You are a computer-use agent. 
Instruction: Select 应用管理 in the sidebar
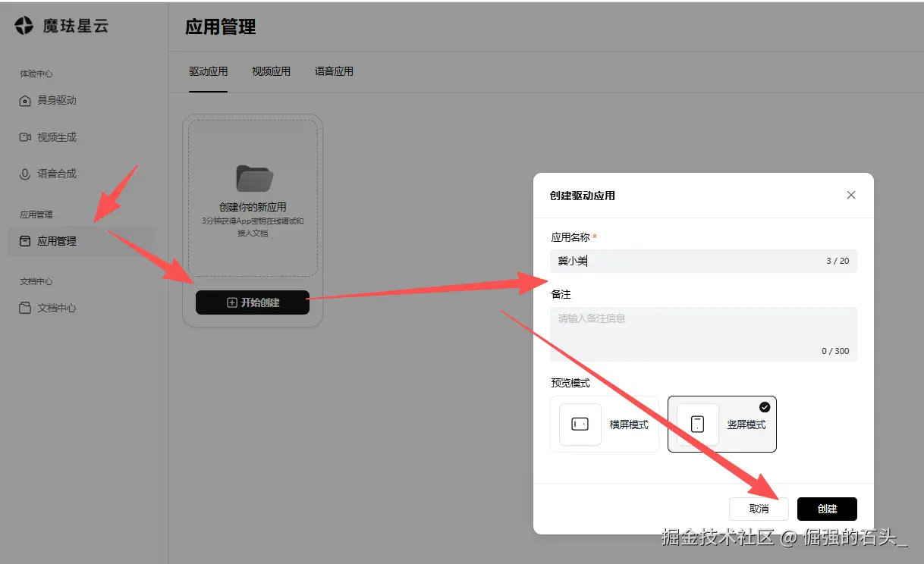pyautogui.click(x=80, y=241)
